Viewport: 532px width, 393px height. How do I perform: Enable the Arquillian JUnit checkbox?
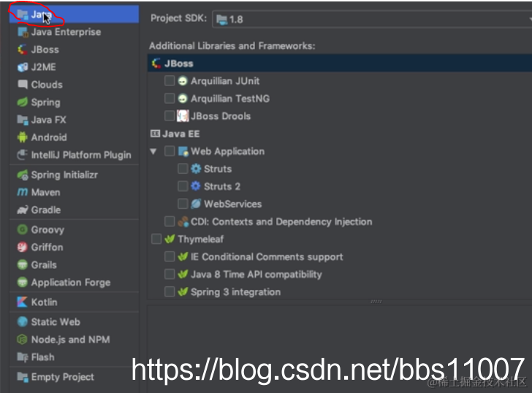click(x=170, y=80)
